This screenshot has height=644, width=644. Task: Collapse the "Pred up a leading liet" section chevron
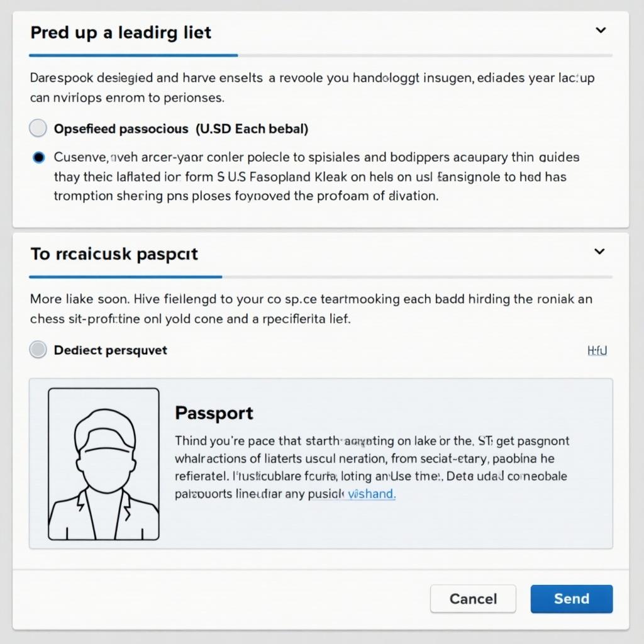[x=601, y=30]
